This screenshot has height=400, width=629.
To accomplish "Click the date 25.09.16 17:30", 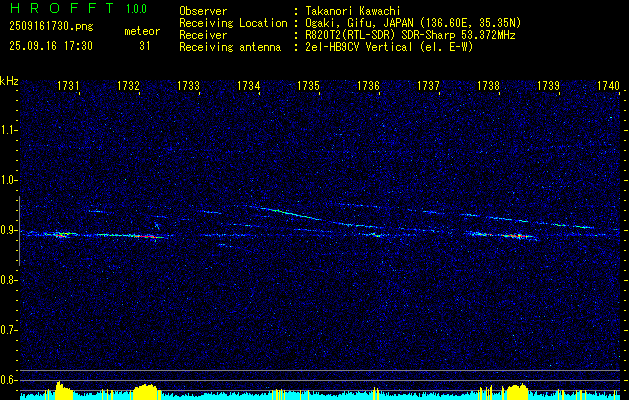I will 51,46.
